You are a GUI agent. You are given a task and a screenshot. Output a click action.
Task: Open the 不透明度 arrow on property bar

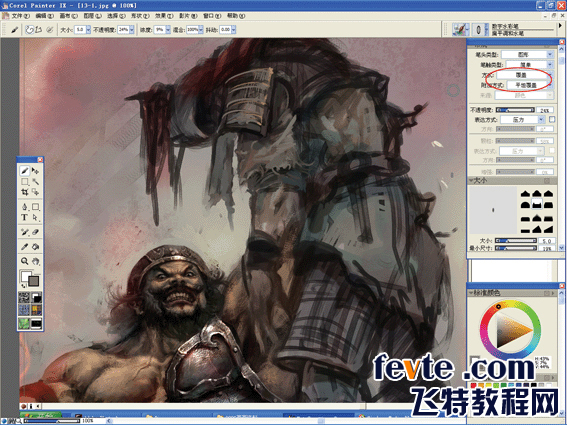(x=132, y=30)
